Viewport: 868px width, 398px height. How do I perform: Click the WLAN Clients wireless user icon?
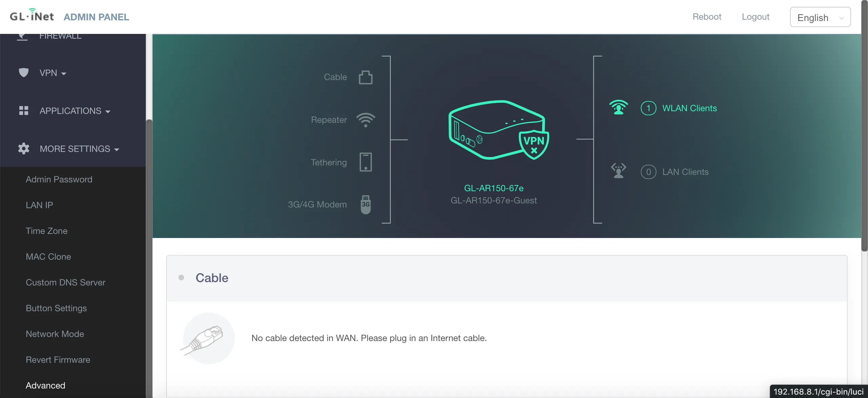tap(618, 107)
